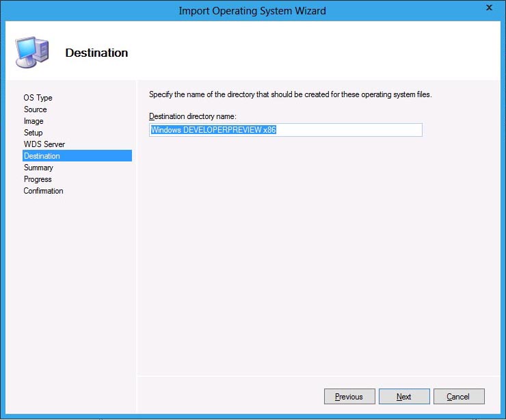This screenshot has width=506, height=420.
Task: Click the bold Destination page heading
Action: [96, 53]
